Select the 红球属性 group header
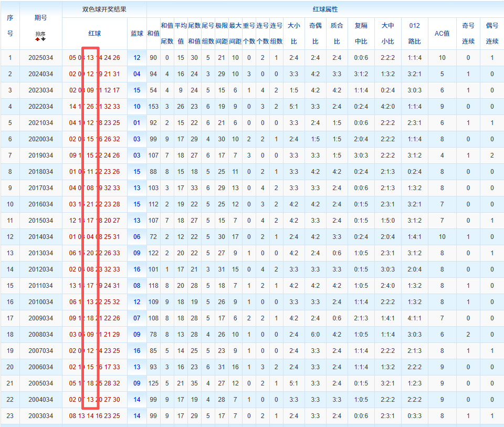 click(x=325, y=9)
